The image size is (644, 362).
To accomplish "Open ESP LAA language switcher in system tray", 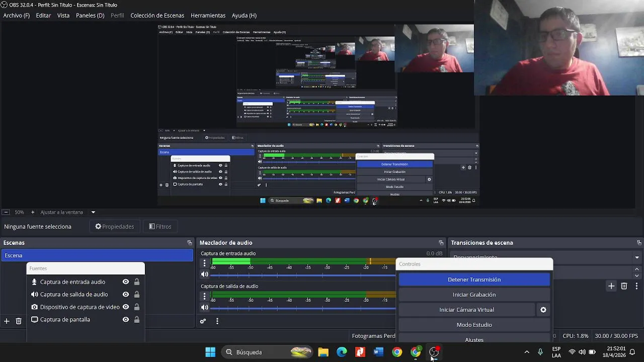I will (x=556, y=352).
